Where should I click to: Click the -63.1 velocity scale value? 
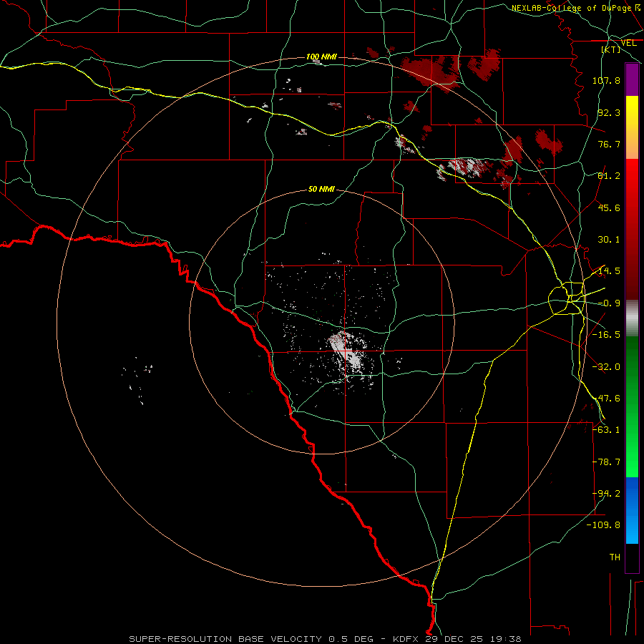[x=606, y=430]
